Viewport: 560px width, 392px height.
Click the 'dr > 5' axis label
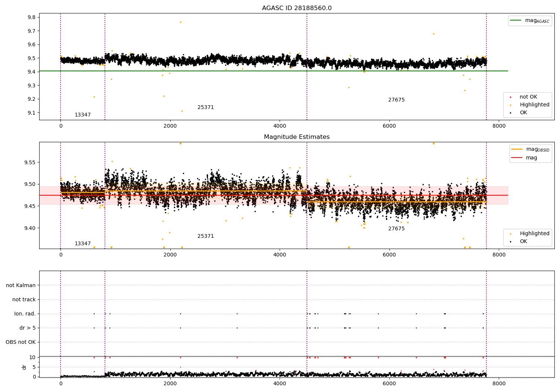point(28,328)
